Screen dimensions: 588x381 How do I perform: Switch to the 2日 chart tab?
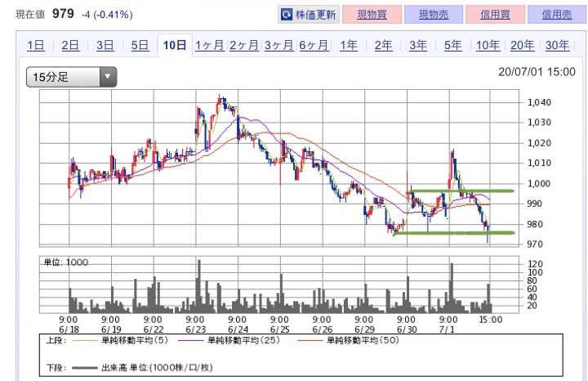click(70, 46)
